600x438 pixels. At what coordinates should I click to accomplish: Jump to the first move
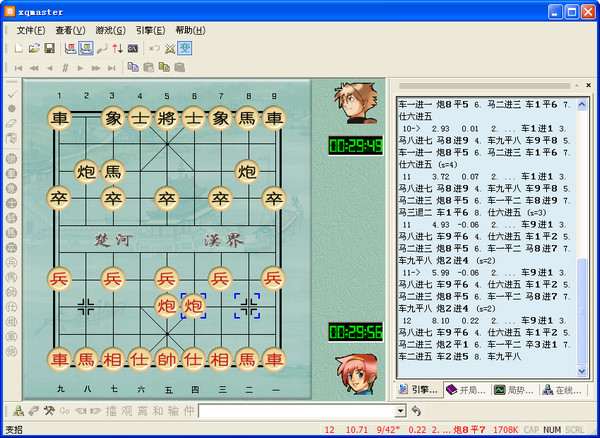click(x=18, y=68)
